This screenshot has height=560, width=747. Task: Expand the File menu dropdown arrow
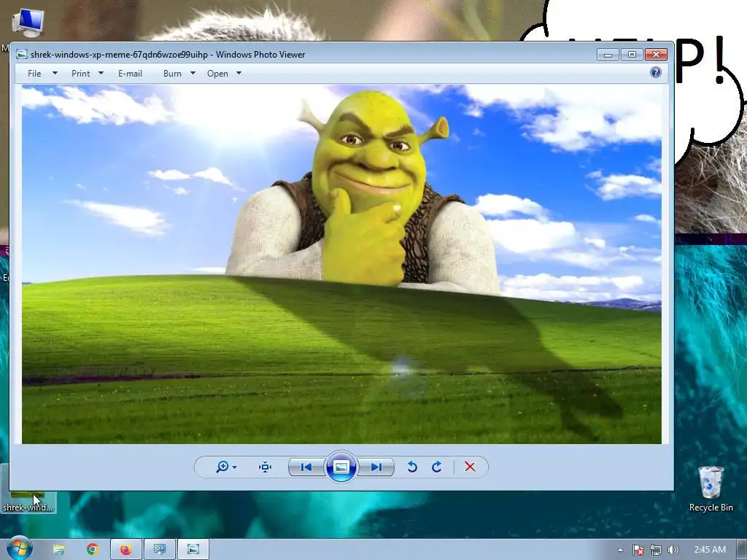[55, 74]
